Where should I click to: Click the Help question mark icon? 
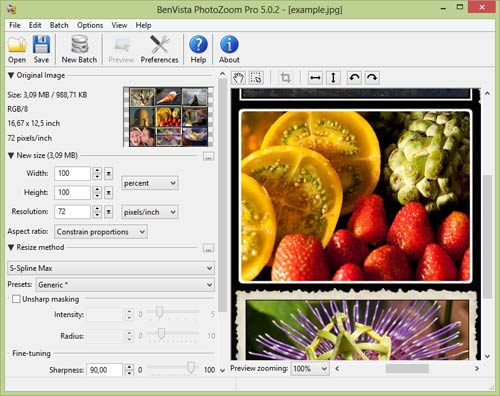[x=198, y=49]
